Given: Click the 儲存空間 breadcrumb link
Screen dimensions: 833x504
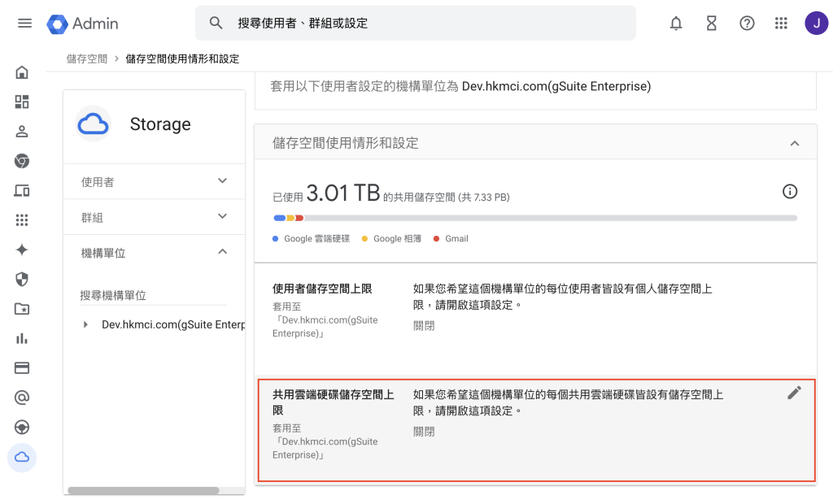Looking at the screenshot, I should [x=86, y=59].
